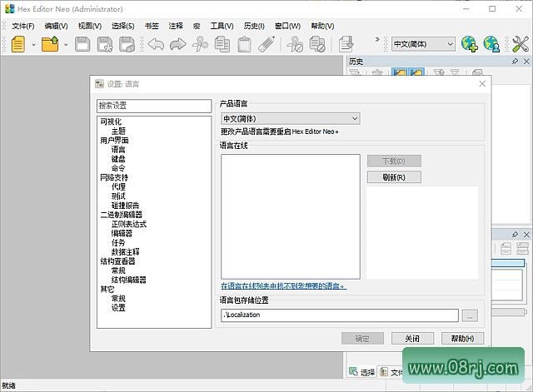
Task: Click the Cut scissors icon
Action: (200, 44)
